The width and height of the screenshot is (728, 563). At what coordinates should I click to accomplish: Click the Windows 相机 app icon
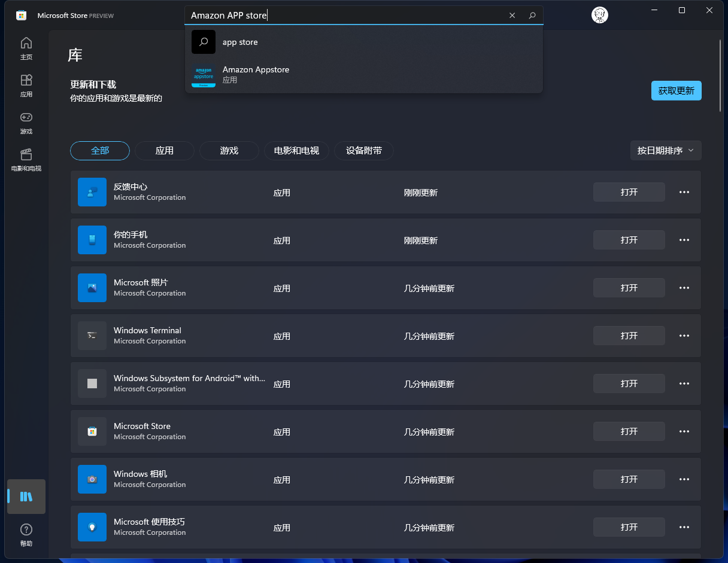[x=92, y=479]
